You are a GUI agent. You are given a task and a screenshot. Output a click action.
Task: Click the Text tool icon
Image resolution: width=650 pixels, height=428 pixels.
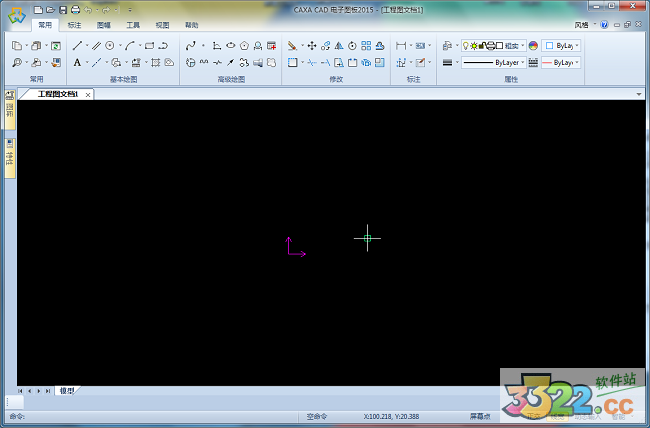coord(77,62)
